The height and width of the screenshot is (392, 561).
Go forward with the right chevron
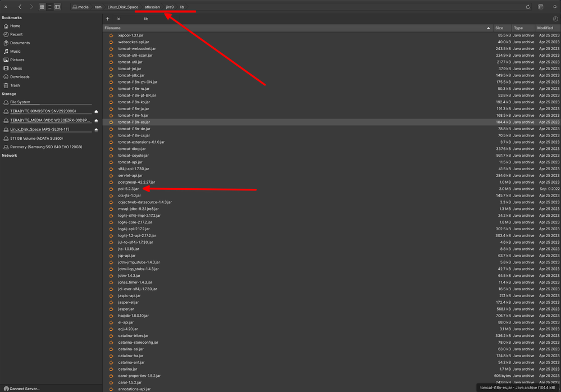pyautogui.click(x=31, y=7)
